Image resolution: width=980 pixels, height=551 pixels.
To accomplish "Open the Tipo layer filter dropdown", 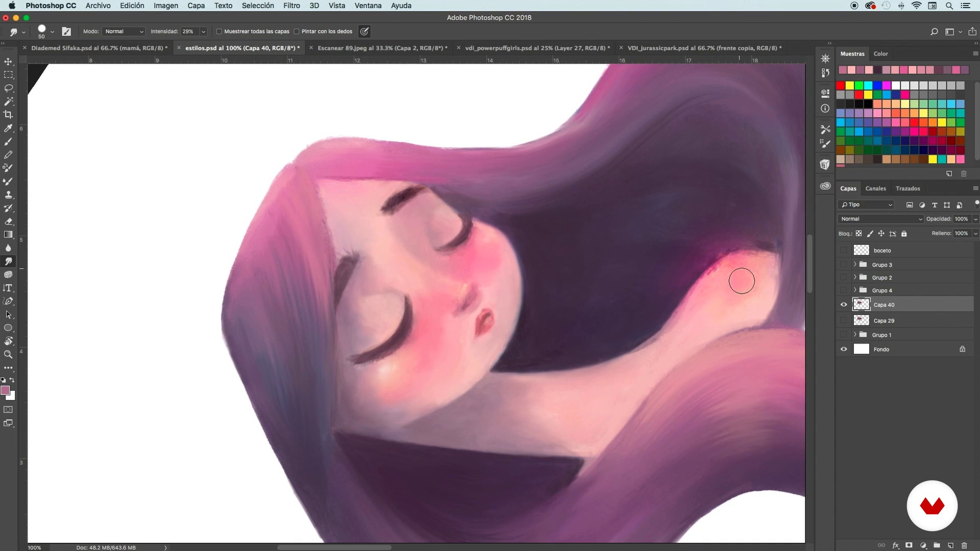I will point(866,205).
